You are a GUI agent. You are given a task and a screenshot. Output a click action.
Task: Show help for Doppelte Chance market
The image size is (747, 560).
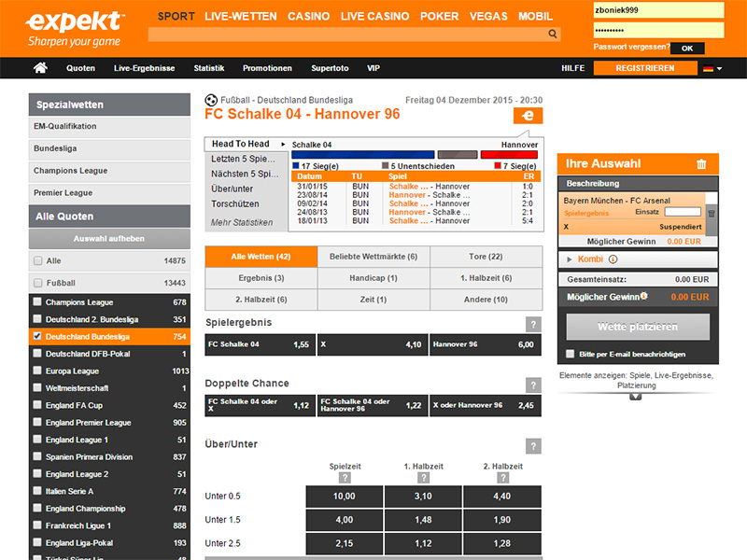[x=533, y=385]
